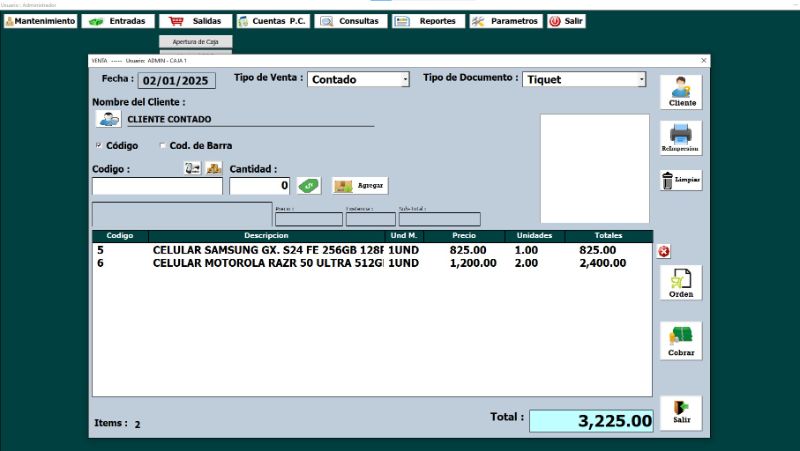Close the Venta window

pyautogui.click(x=704, y=60)
